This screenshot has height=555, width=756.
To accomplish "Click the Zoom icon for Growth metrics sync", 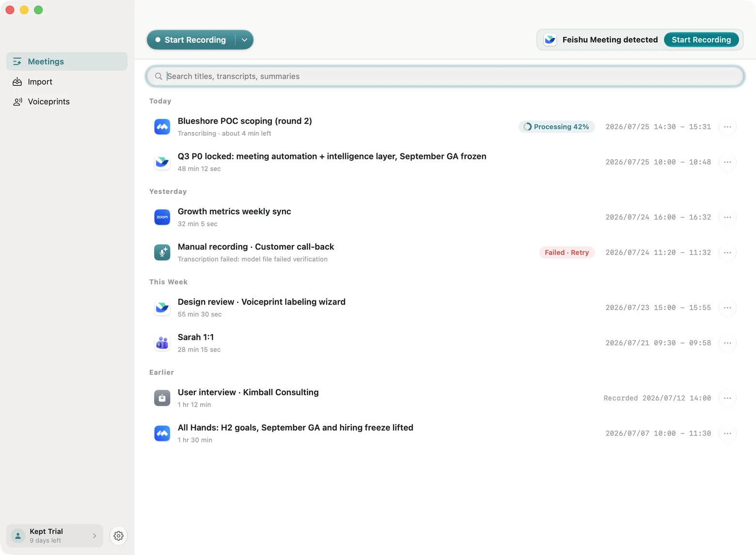I will click(162, 217).
